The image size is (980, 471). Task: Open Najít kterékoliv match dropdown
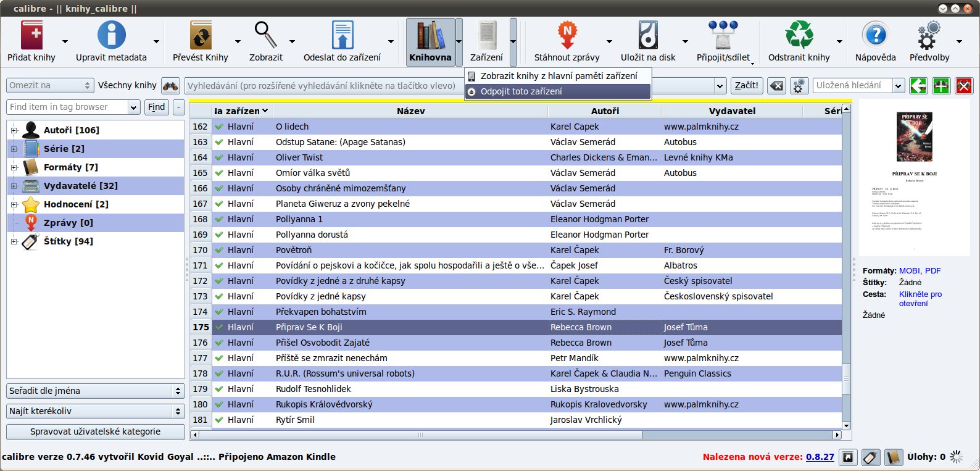(x=96, y=411)
